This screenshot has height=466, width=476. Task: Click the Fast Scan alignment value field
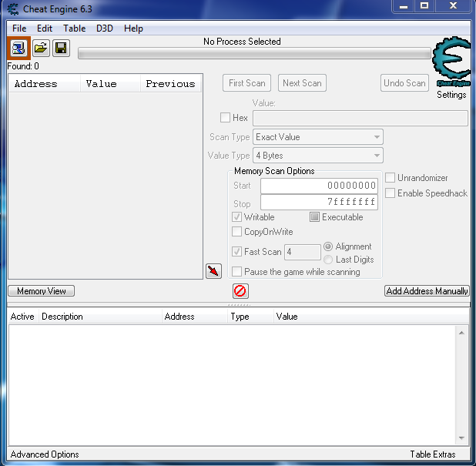click(x=303, y=252)
